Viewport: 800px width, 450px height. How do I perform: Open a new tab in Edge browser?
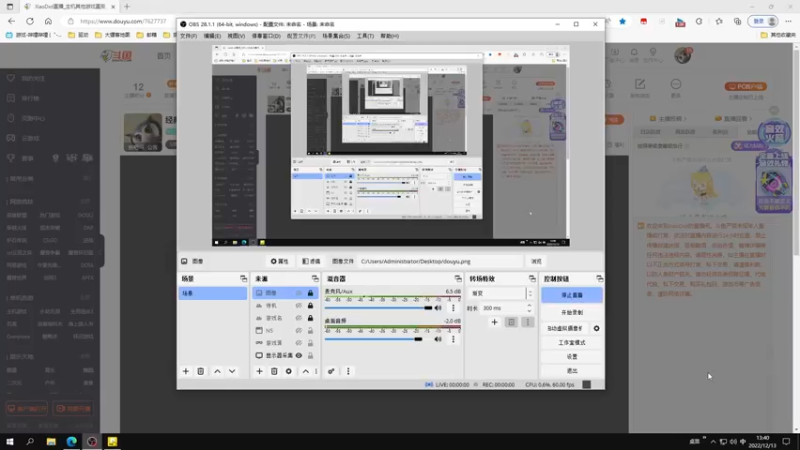127,7
